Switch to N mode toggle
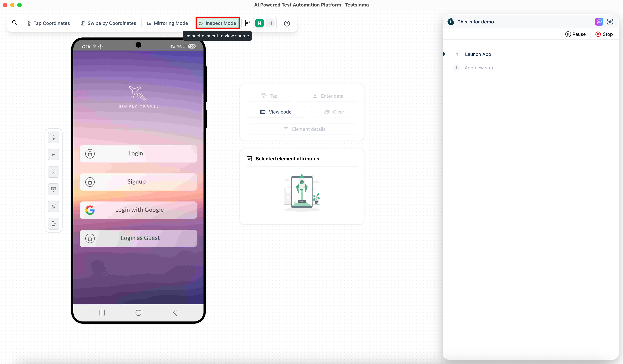Image resolution: width=623 pixels, height=364 pixels. (259, 23)
